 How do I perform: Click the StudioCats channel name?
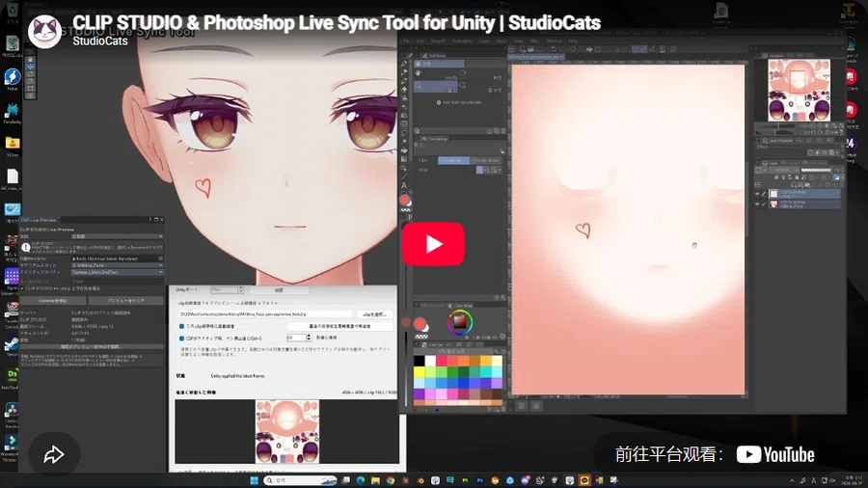coord(100,41)
